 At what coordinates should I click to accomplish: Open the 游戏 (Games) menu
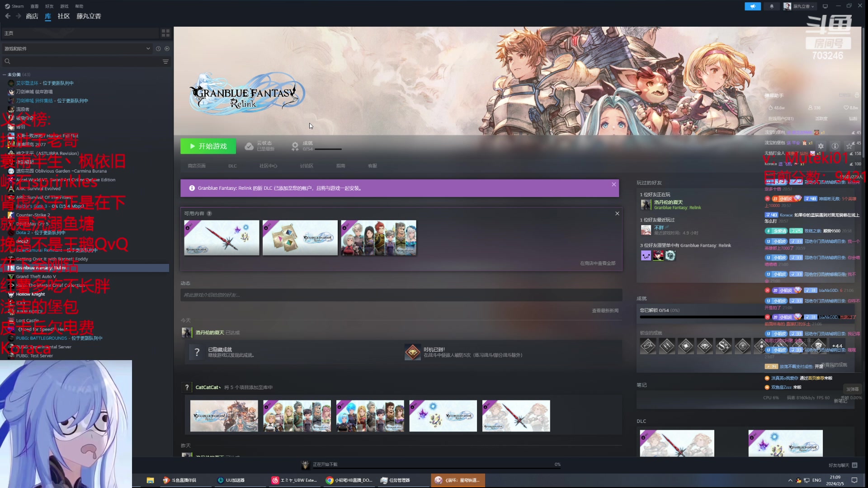click(64, 6)
